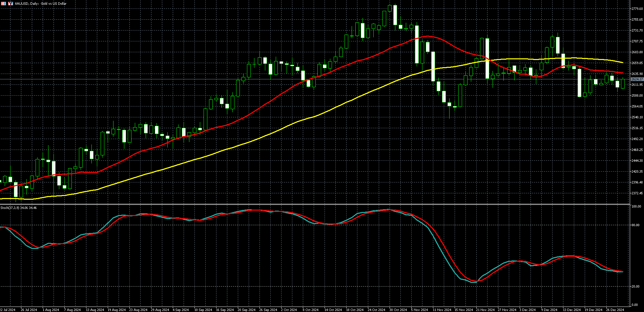Click the 2540.10 price axis label
This screenshot has height=312, width=644.
637,117
